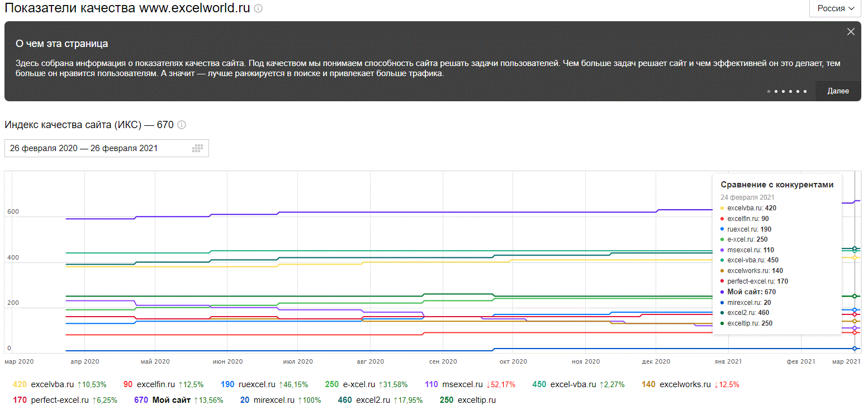868x414 pixels.
Task: Click x-axis label фев 2021
Action: coord(801,362)
